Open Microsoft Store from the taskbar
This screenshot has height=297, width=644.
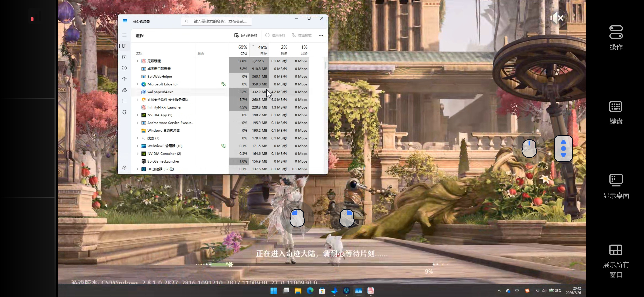click(322, 291)
